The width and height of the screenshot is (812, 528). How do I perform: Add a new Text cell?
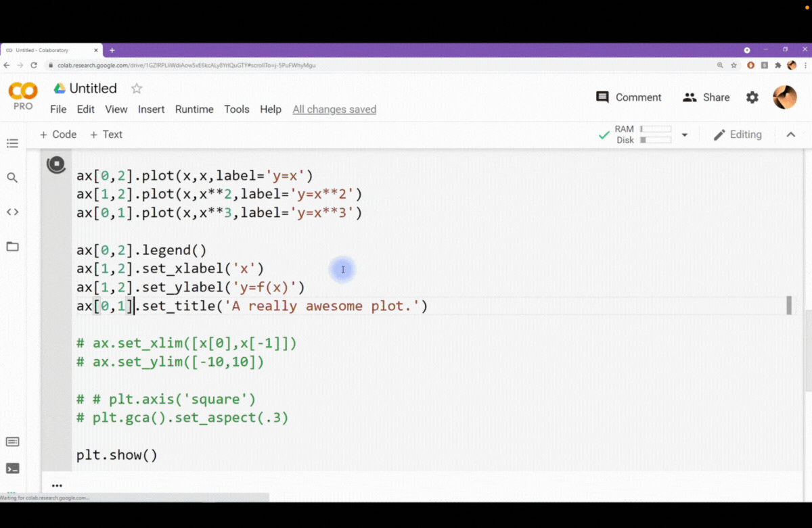click(x=106, y=135)
